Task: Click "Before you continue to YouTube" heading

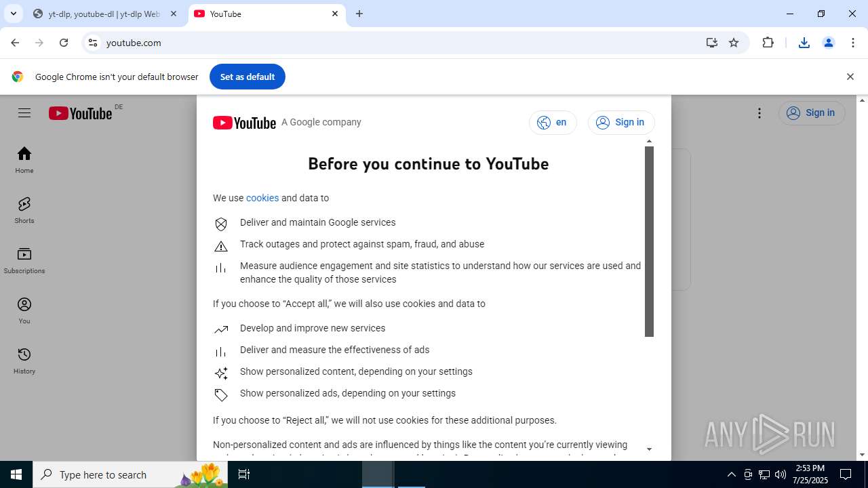Action: (429, 164)
